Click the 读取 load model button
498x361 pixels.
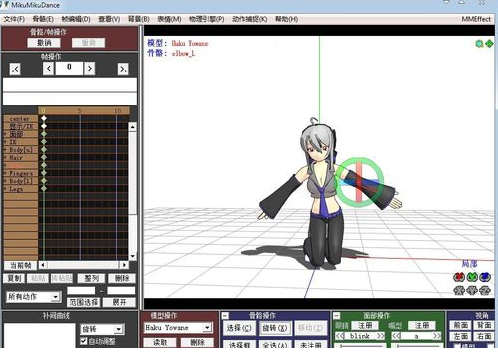160,342
